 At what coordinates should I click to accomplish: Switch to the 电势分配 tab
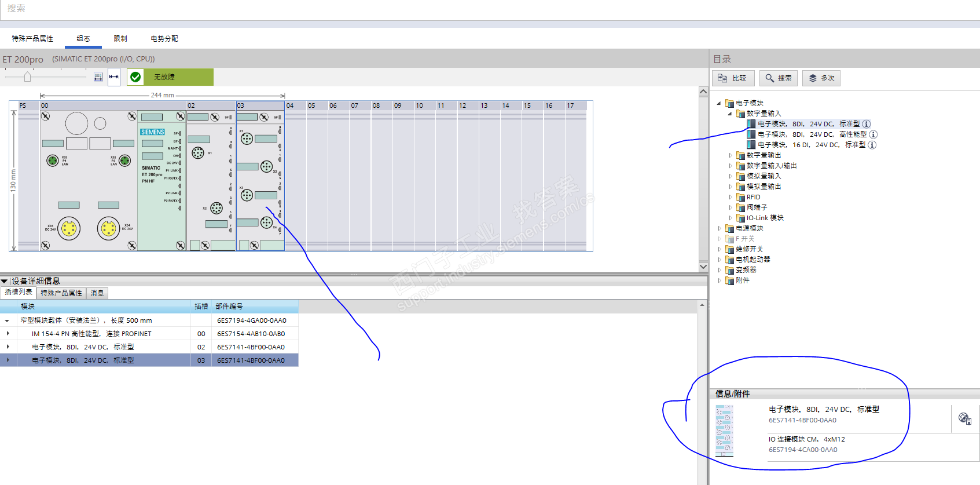[164, 39]
